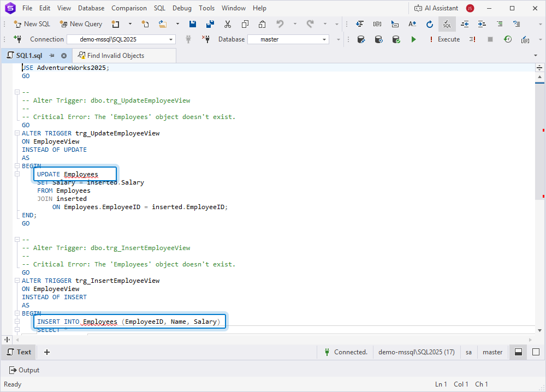Open the Tools menu
Viewport: 546px width, 392px height.
tap(206, 8)
